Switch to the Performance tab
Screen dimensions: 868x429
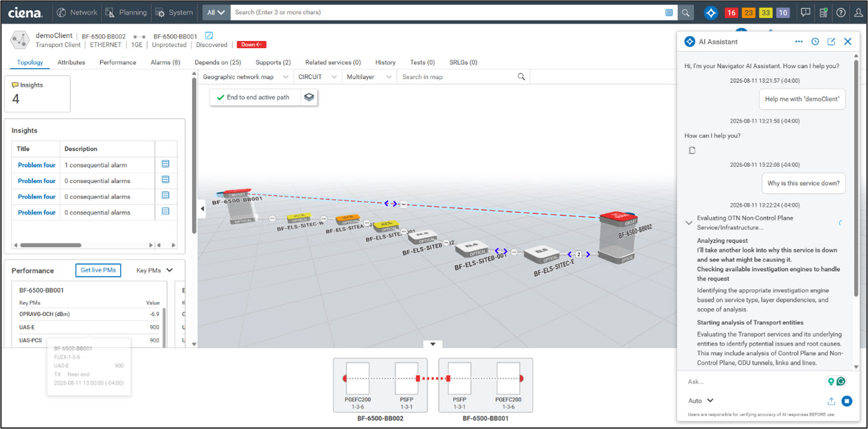118,63
